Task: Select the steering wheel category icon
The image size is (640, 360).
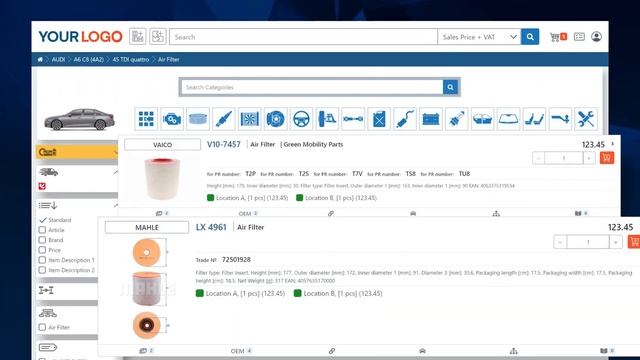Action: coord(301,119)
